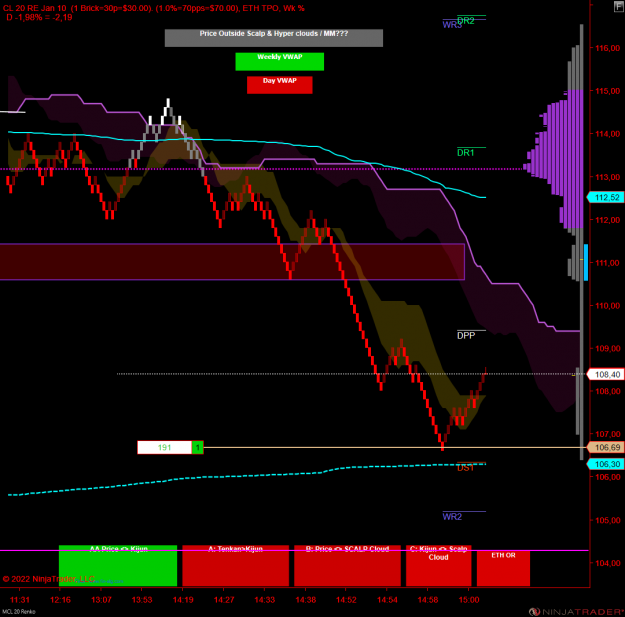This screenshot has width=625, height=617.
Task: Click the DR1 pivot label
Action: click(x=466, y=153)
